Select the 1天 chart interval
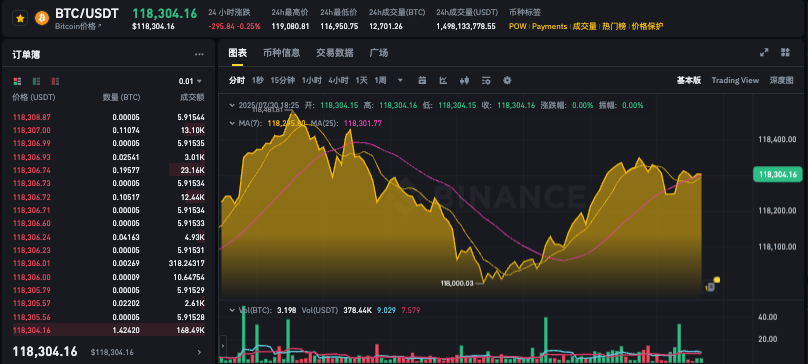This screenshot has width=808, height=364. (x=362, y=80)
